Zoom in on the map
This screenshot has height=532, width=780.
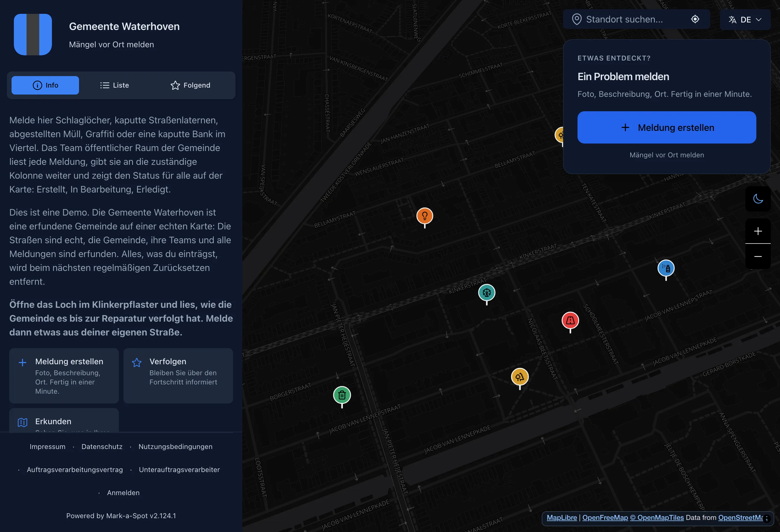[758, 231]
